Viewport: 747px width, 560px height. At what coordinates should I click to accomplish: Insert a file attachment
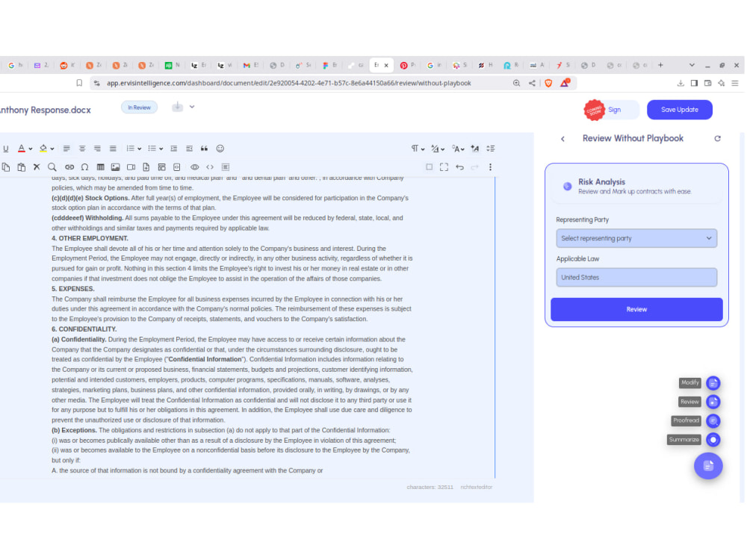(146, 167)
